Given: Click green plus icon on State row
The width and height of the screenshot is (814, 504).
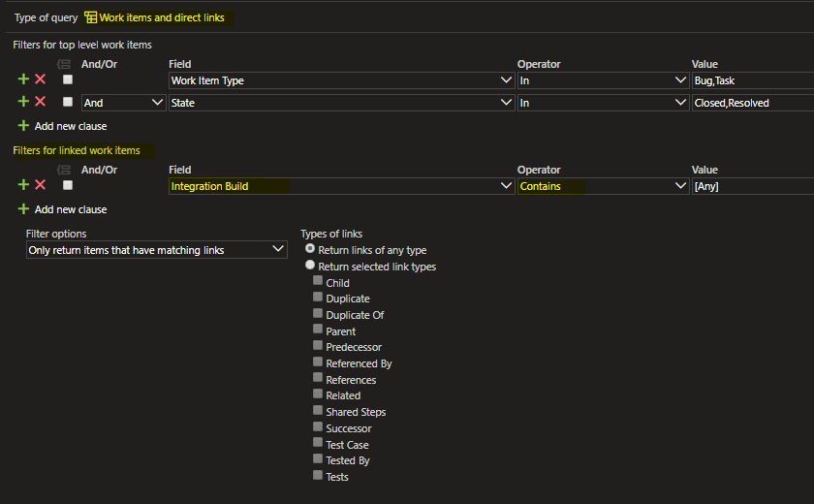Looking at the screenshot, I should tap(23, 102).
